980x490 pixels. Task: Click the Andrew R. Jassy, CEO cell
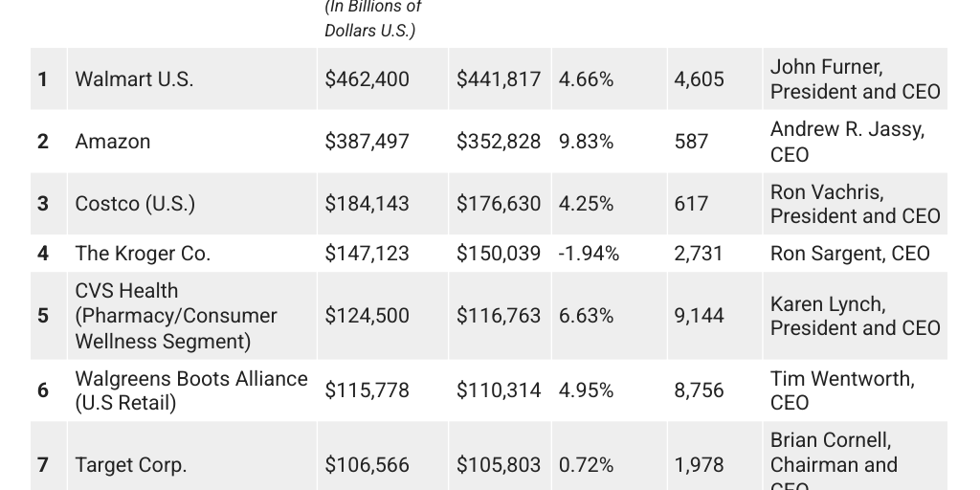pyautogui.click(x=847, y=142)
